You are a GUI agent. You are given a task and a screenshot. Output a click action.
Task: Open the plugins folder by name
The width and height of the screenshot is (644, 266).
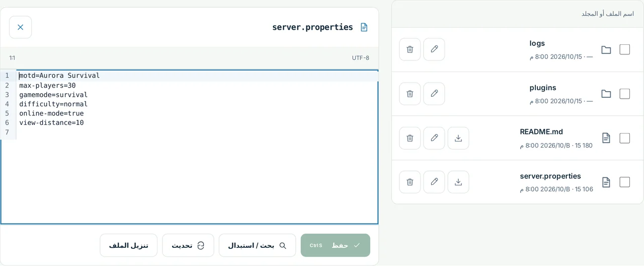coord(543,88)
